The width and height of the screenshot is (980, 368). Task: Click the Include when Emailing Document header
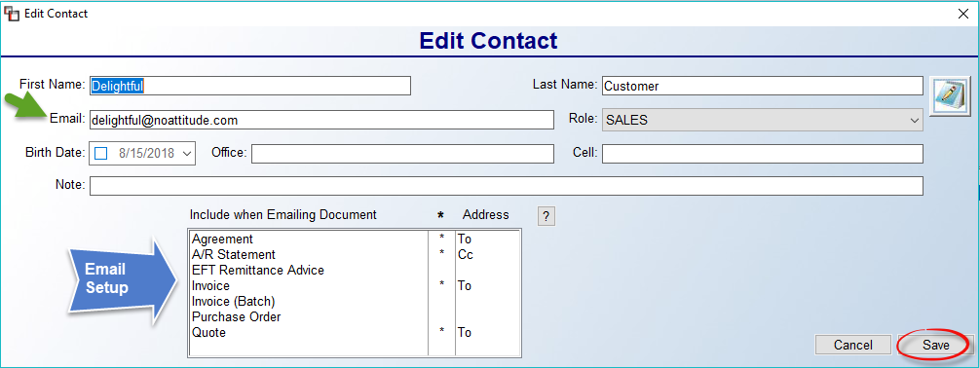coord(283,215)
